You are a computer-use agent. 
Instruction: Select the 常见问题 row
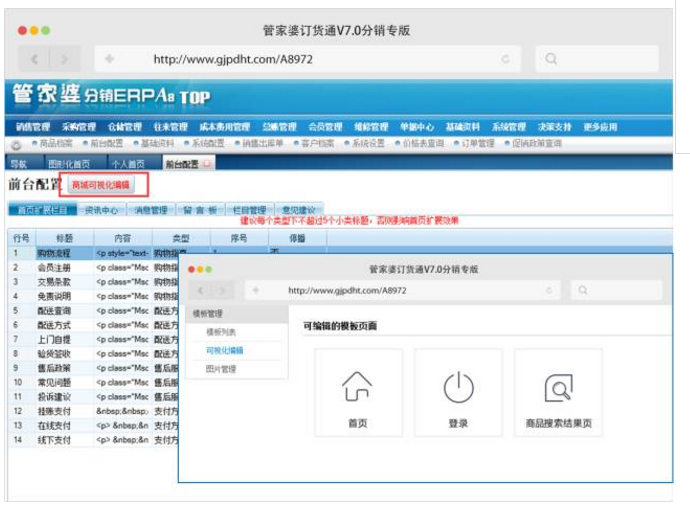click(93, 382)
